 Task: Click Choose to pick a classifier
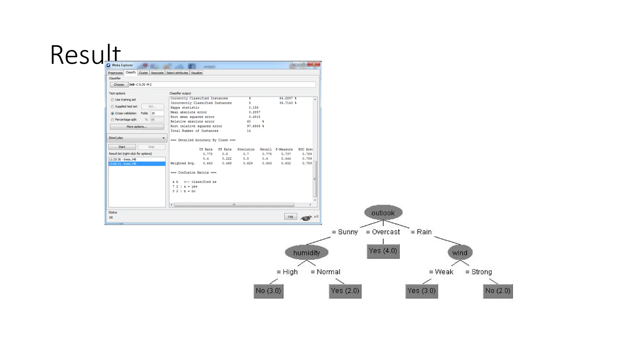(x=119, y=85)
